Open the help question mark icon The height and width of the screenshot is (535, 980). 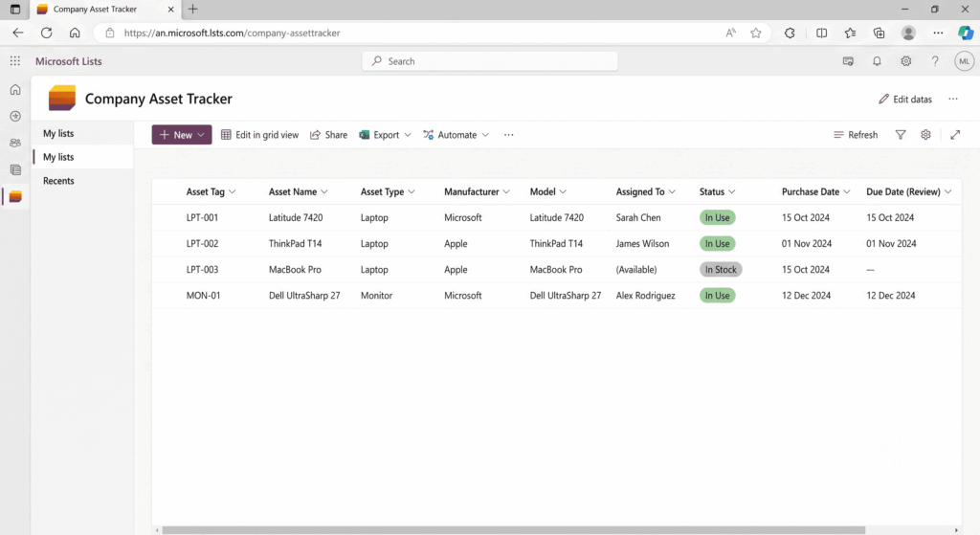click(x=935, y=61)
